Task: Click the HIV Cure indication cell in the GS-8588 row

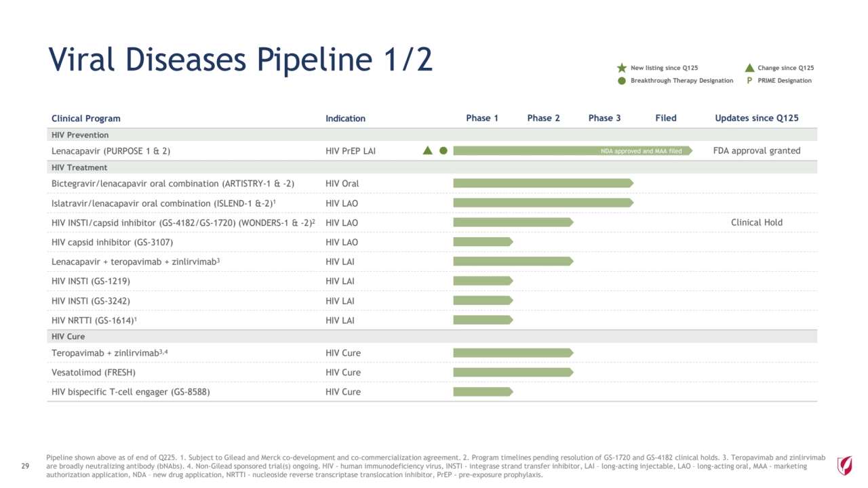Action: pyautogui.click(x=343, y=392)
